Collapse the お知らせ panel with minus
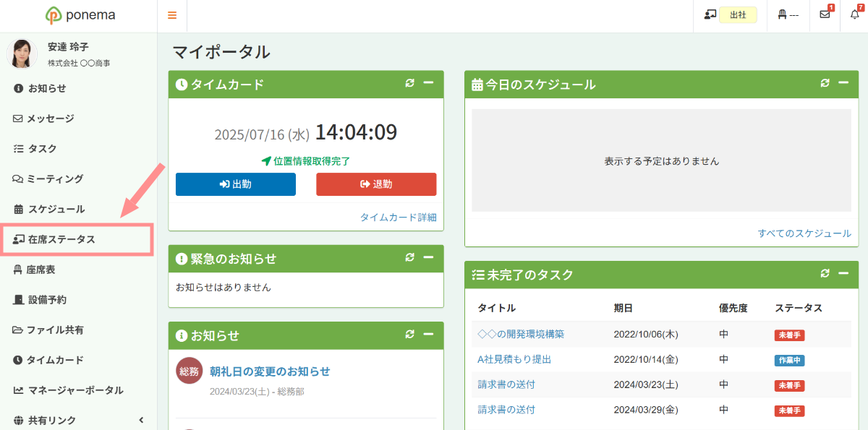This screenshot has height=430, width=868. (x=428, y=335)
